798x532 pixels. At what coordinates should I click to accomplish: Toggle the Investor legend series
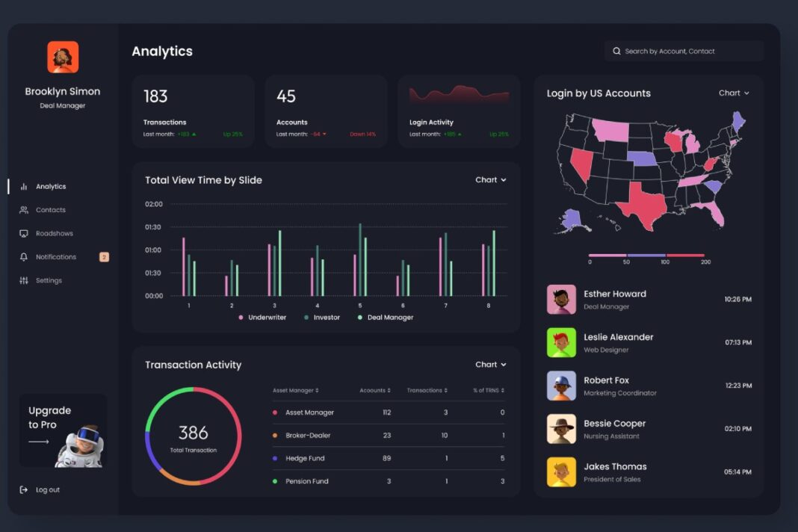322,318
